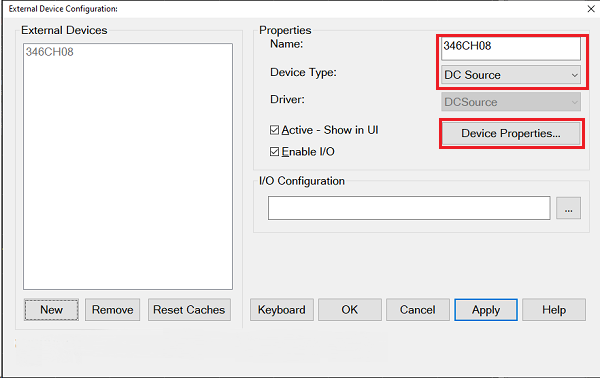Click Reset Caches button
Viewport: 600px width, 378px height.
click(189, 310)
